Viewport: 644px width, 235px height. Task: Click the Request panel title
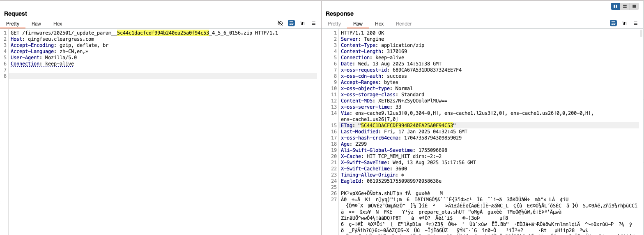click(16, 14)
